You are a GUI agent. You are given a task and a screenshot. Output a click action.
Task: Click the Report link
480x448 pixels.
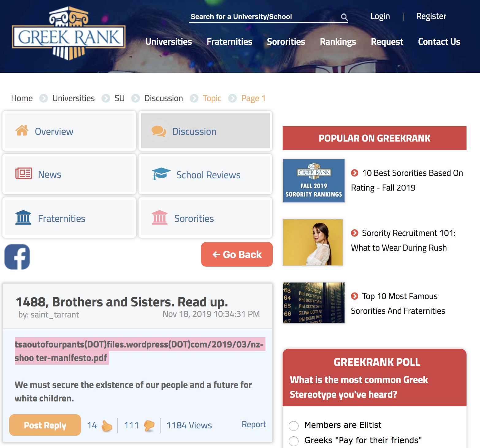click(254, 424)
